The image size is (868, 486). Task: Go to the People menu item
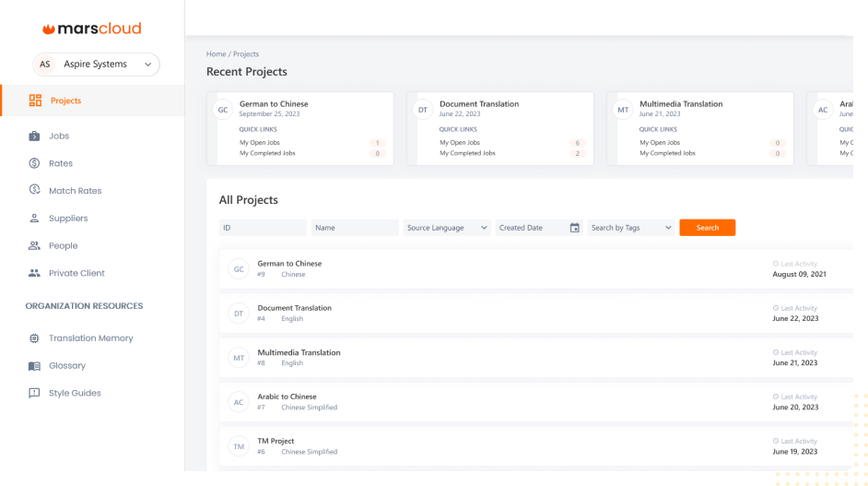pos(63,246)
